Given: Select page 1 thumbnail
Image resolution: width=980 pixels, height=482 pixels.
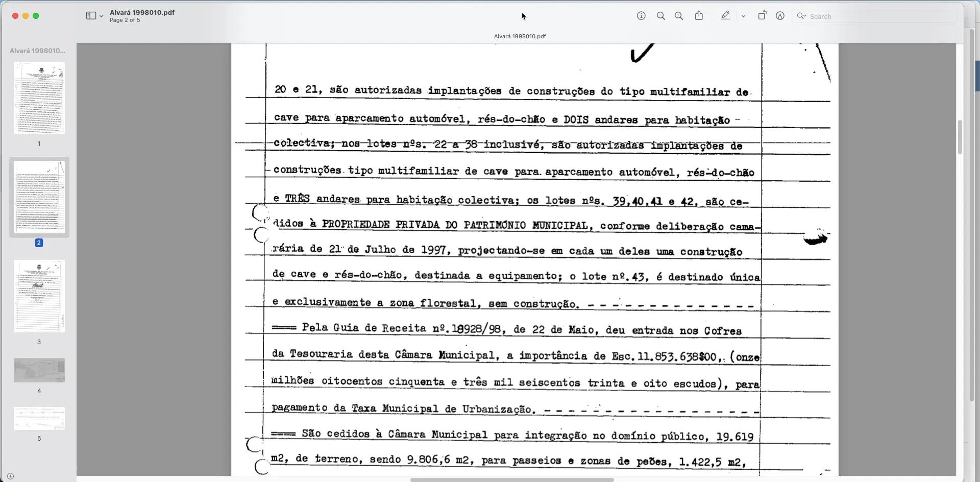Looking at the screenshot, I should tap(39, 98).
